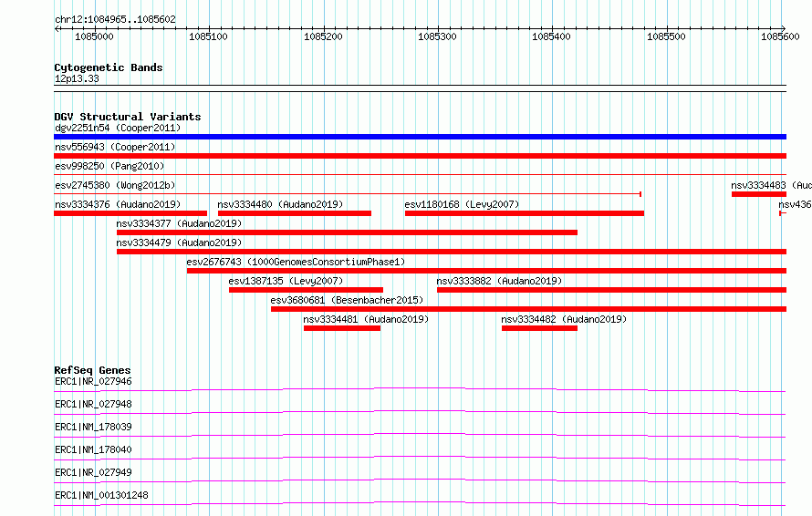Select the ERC1|NM_178039 transcript label
The width and height of the screenshot is (812, 516).
[93, 427]
